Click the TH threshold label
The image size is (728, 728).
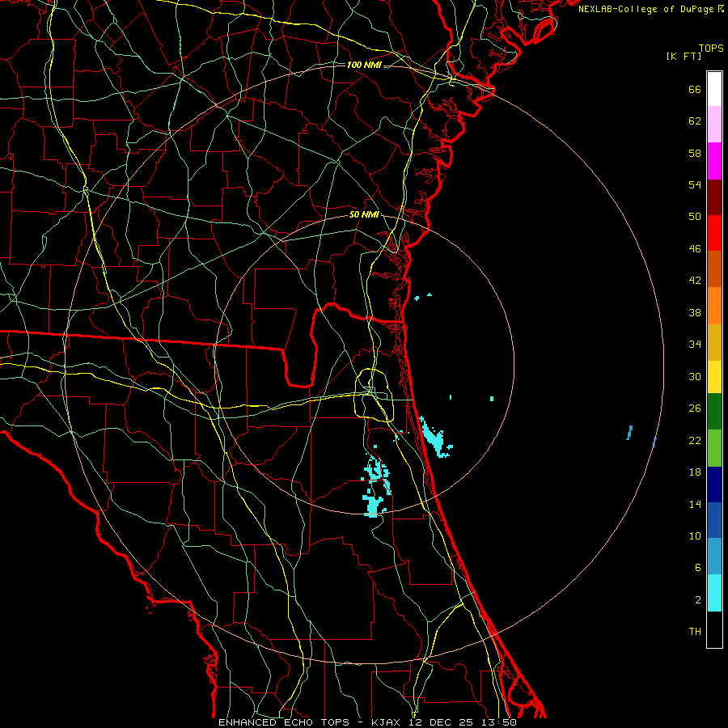[x=695, y=632]
